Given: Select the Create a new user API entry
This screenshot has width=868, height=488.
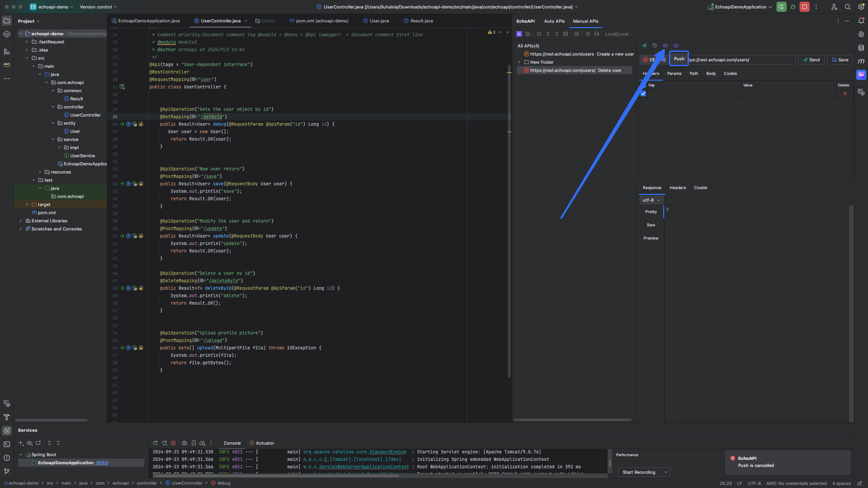Looking at the screenshot, I should pos(578,54).
